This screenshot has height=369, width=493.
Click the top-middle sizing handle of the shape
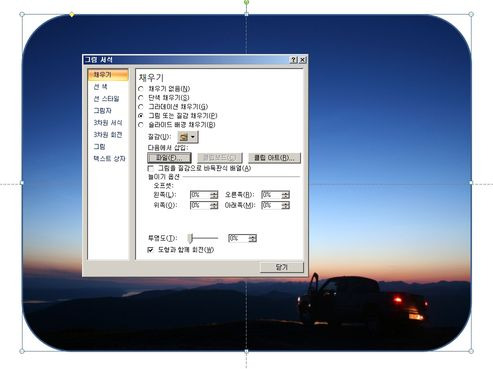246,14
